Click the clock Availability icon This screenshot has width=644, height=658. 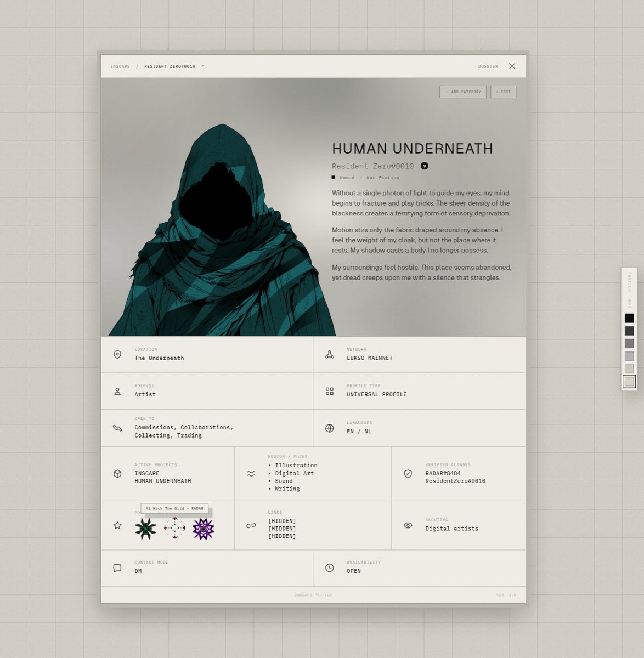point(329,568)
